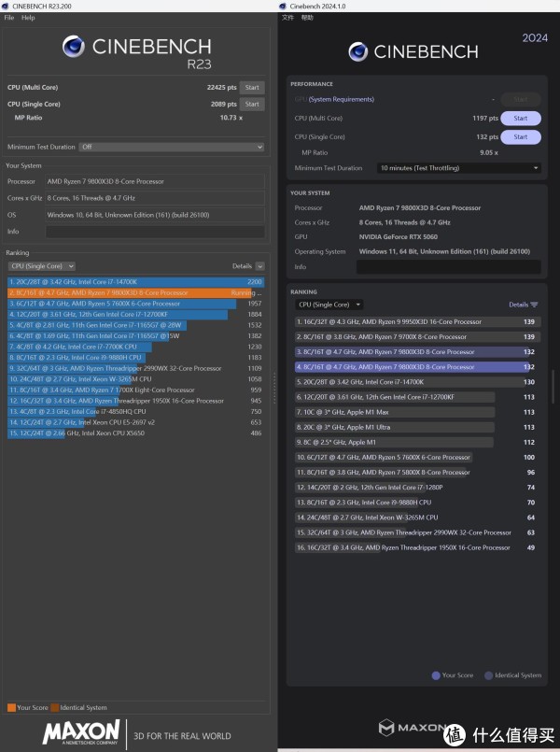This screenshot has width=560, height=752.
Task: Select 2024 row Apple M1 Max
Action: click(418, 412)
